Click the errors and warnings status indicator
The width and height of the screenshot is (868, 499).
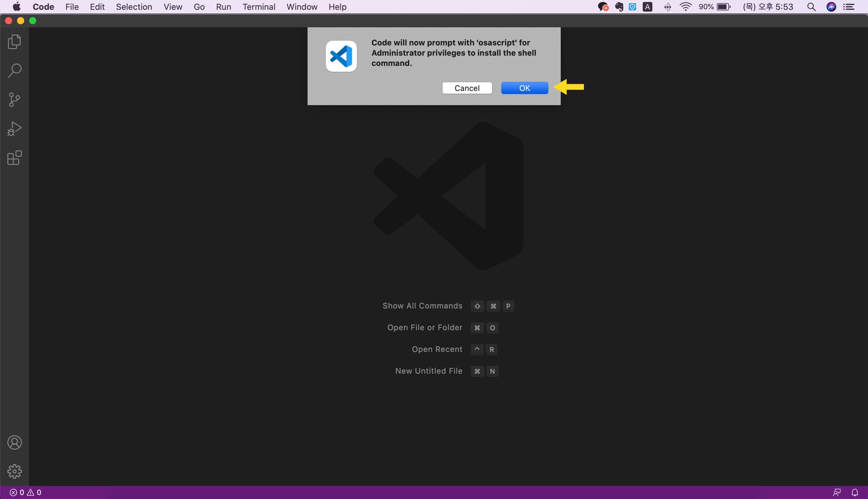tap(25, 492)
